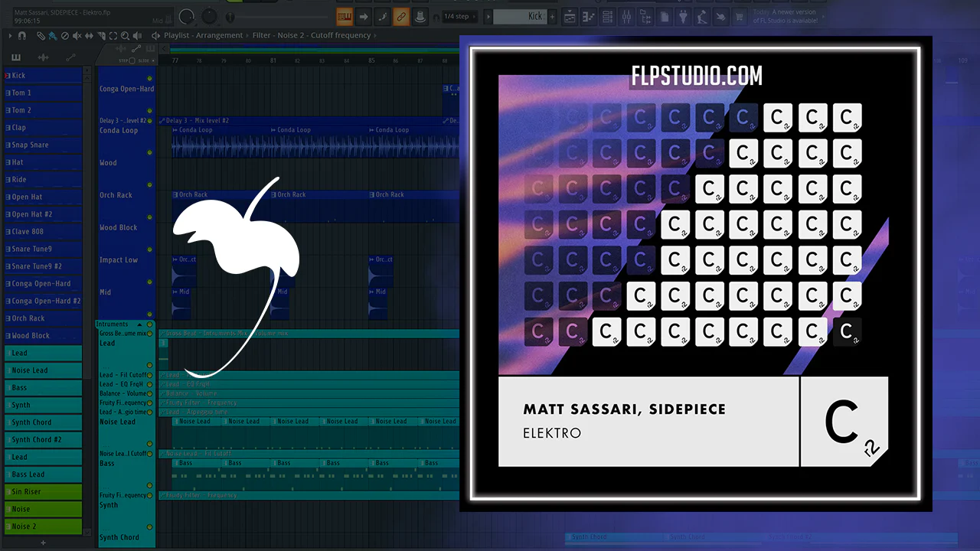Show audio clips tab in the picker panel
This screenshot has height=551, width=980.
coord(44,57)
